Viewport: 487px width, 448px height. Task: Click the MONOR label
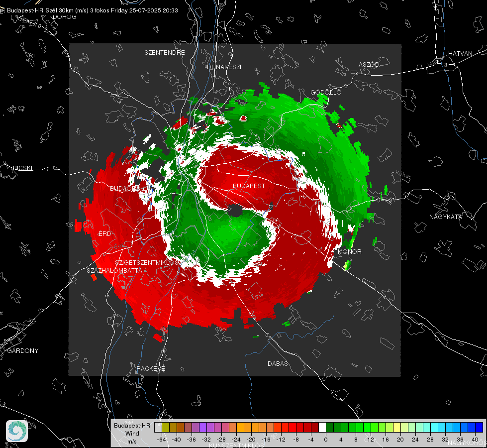(349, 251)
